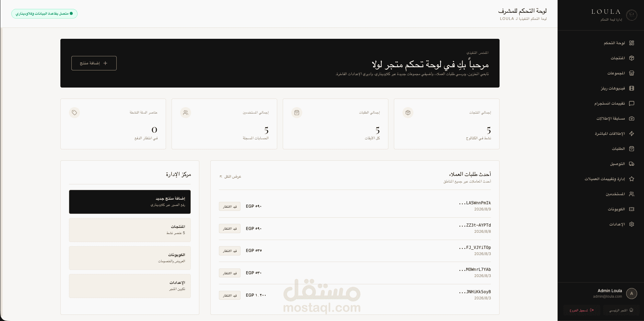Click the cube icon on total products card
The width and height of the screenshot is (644, 321).
point(408,113)
